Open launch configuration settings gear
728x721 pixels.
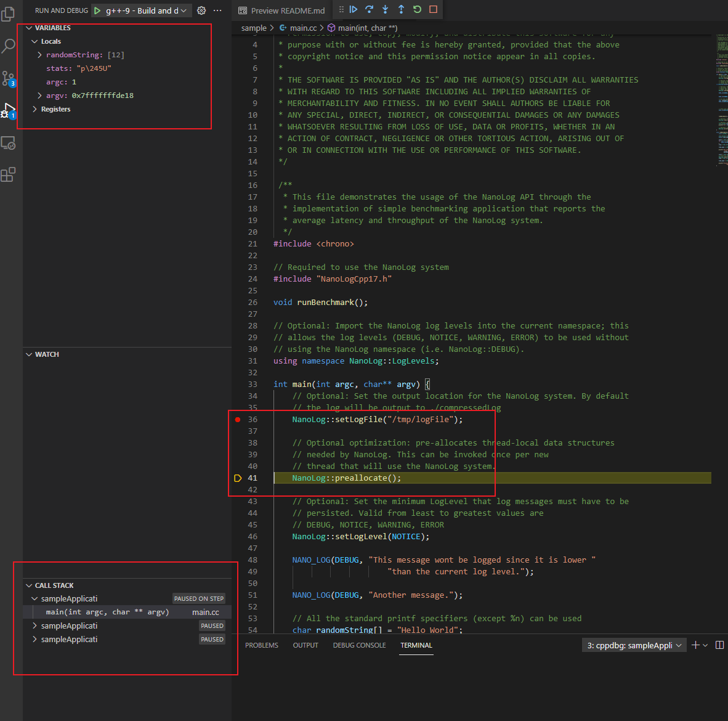coord(201,10)
